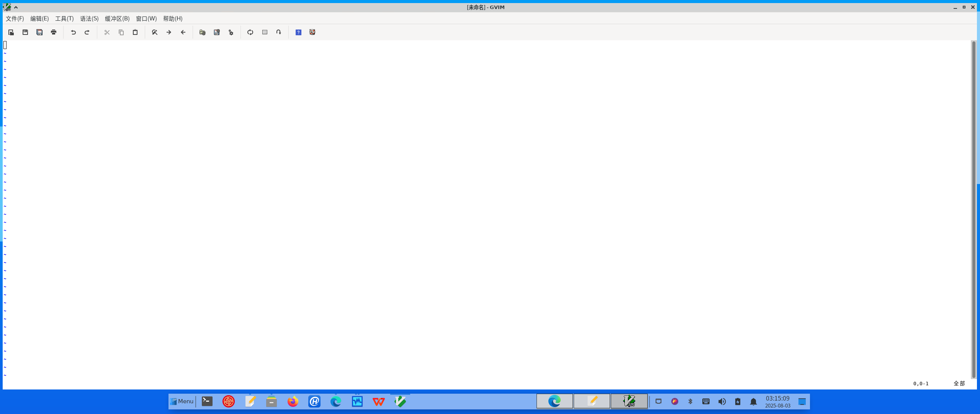Open the 文件(F) menu
This screenshot has width=980, height=414.
tap(15, 18)
